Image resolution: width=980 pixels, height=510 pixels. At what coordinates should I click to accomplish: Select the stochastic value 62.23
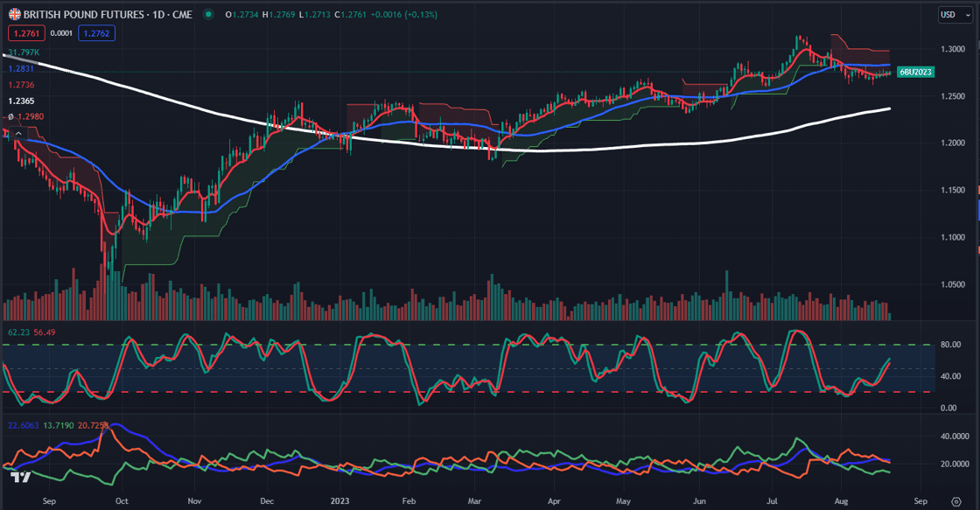pos(18,332)
